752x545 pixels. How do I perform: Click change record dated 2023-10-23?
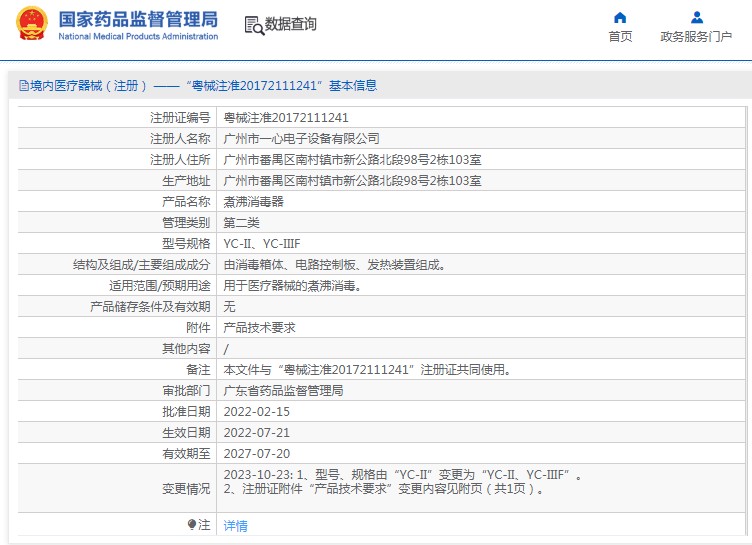(402, 475)
